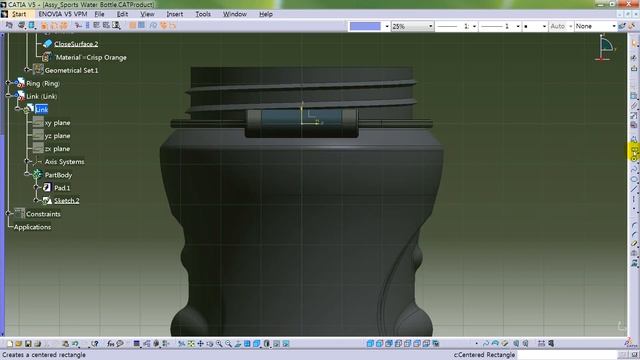Click the What's This help cursor icon
This screenshot has width=640, height=360.
[x=95, y=344]
